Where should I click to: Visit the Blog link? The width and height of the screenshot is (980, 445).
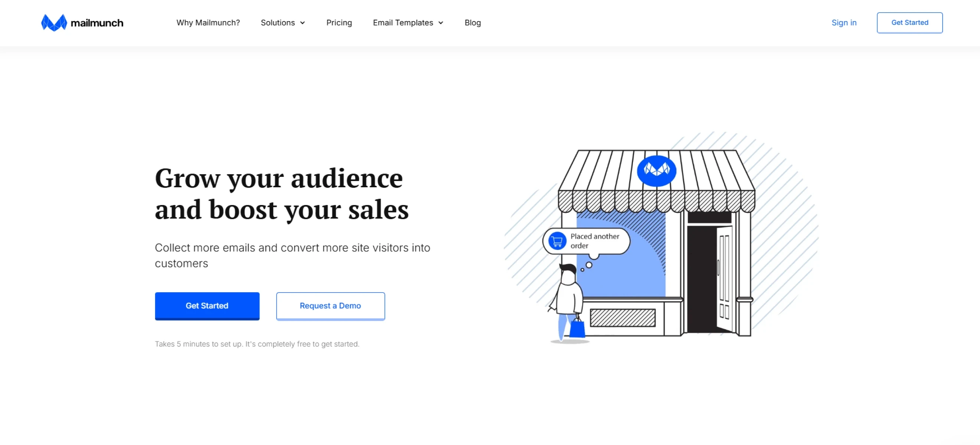pyautogui.click(x=473, y=23)
